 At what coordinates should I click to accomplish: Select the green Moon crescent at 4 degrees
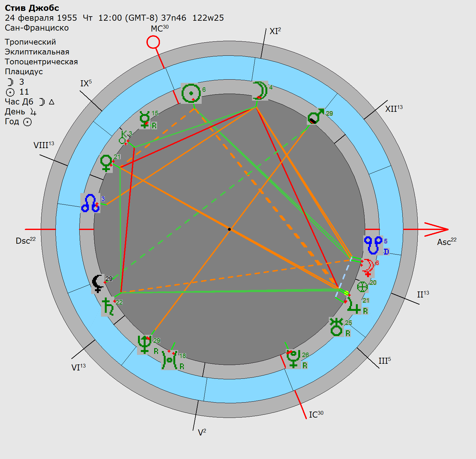click(x=260, y=90)
